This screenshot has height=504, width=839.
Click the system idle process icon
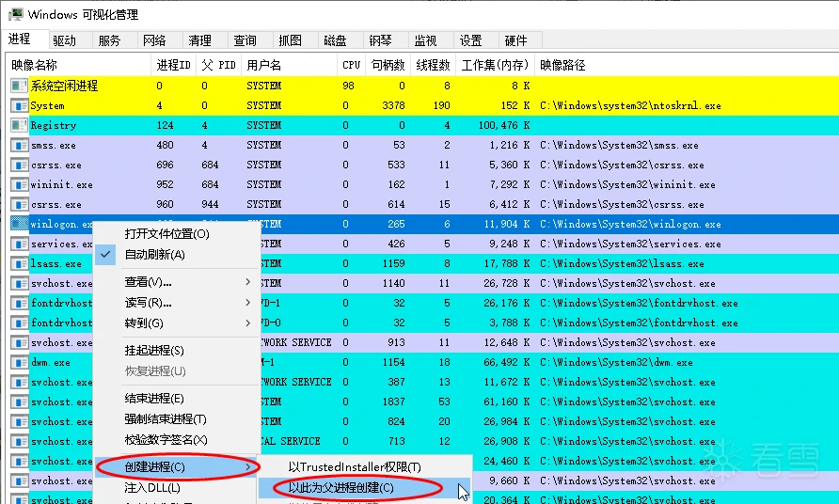pos(19,86)
